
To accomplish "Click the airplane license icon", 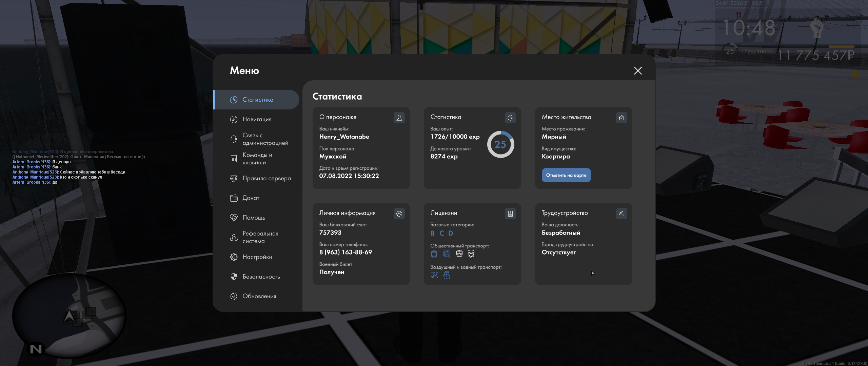I will (x=434, y=275).
